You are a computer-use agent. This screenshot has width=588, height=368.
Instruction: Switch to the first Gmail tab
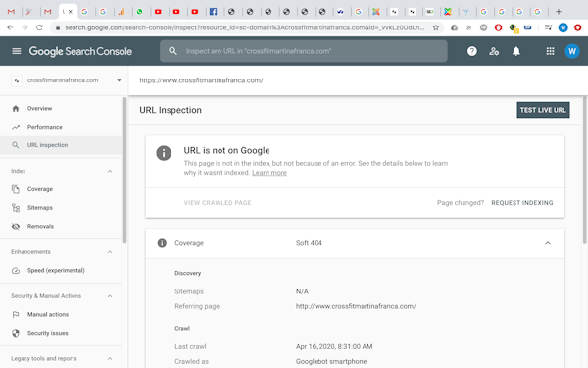[x=11, y=12]
